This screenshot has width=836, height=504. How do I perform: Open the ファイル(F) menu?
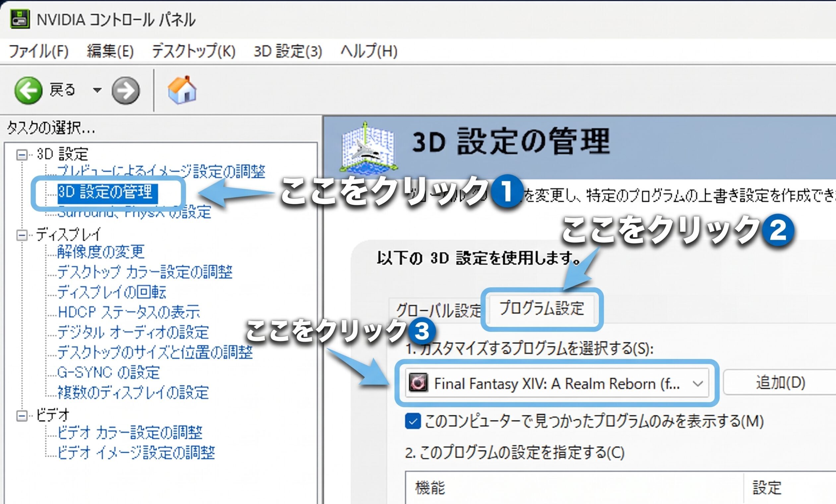[38, 51]
